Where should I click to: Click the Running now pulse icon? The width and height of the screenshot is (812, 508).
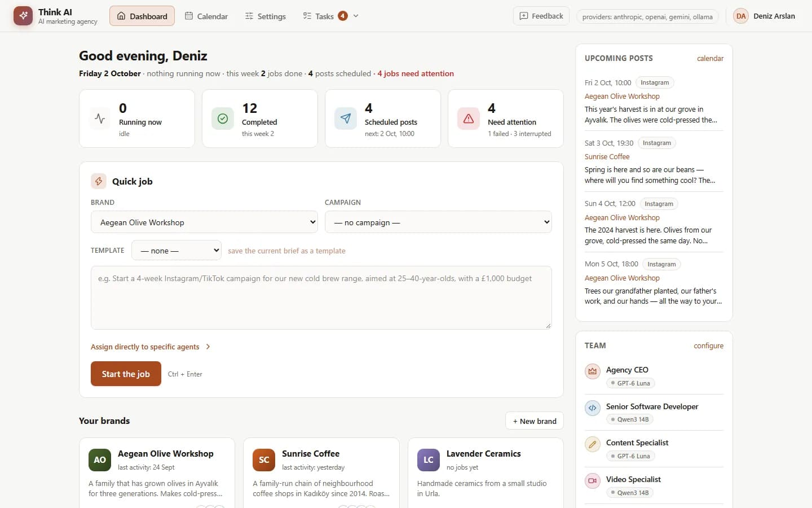point(100,119)
